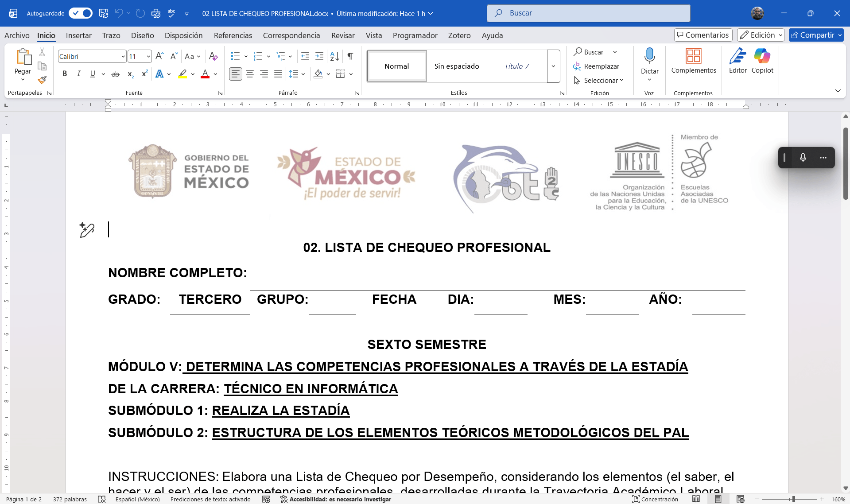Open the font name dropdown

pos(123,56)
